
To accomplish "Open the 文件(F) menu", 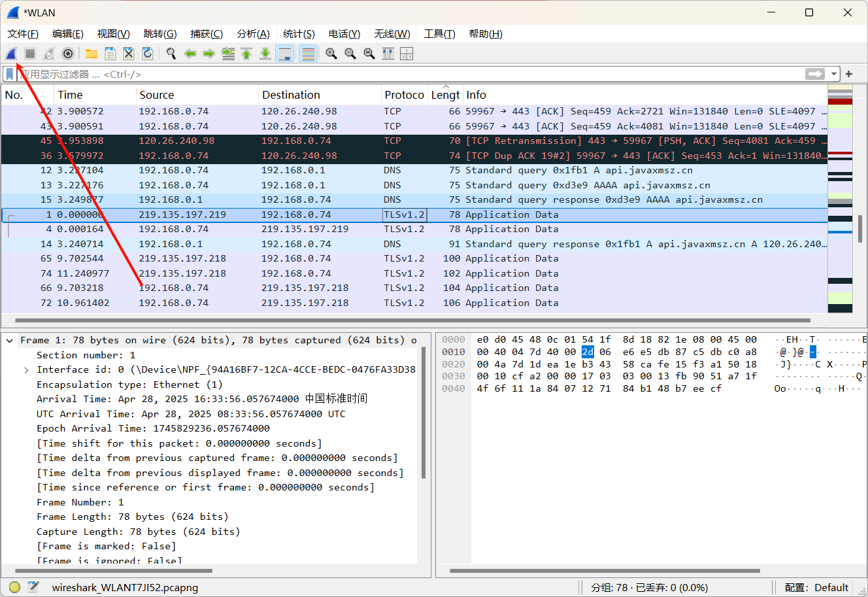I will 23,34.
